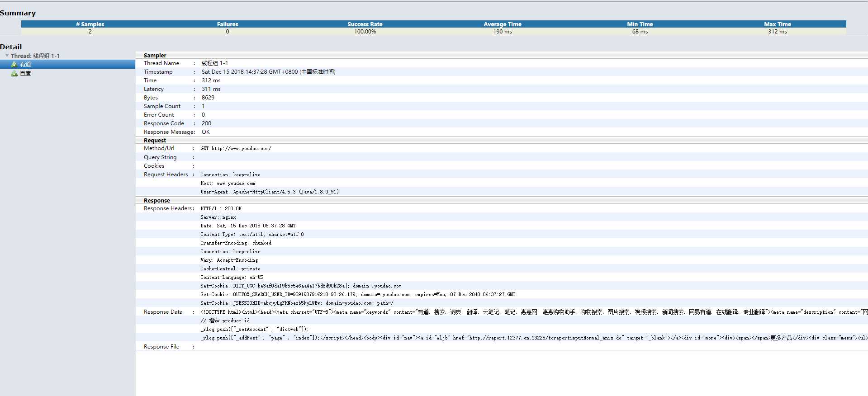Click the 'Response File' row label
Viewport: 868px width, 396px height.
pyautogui.click(x=161, y=346)
